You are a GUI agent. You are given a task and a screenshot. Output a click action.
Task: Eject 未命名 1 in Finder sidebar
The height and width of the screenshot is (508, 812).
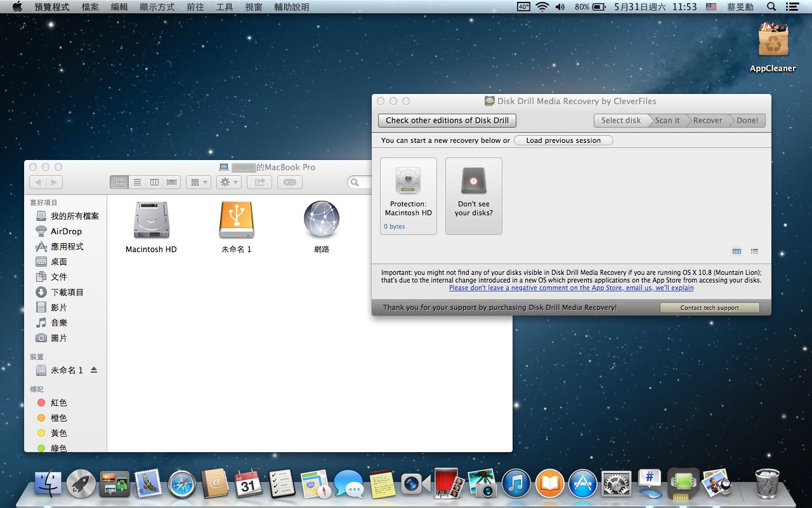(94, 370)
